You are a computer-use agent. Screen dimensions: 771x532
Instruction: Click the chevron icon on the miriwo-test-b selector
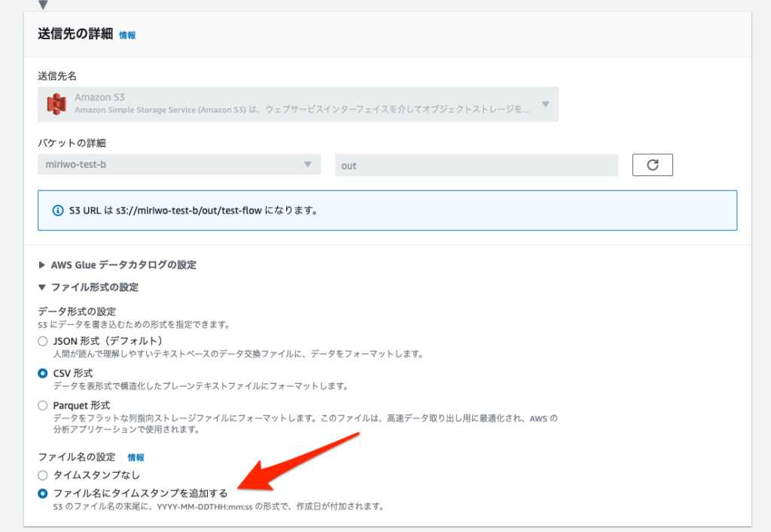[306, 164]
